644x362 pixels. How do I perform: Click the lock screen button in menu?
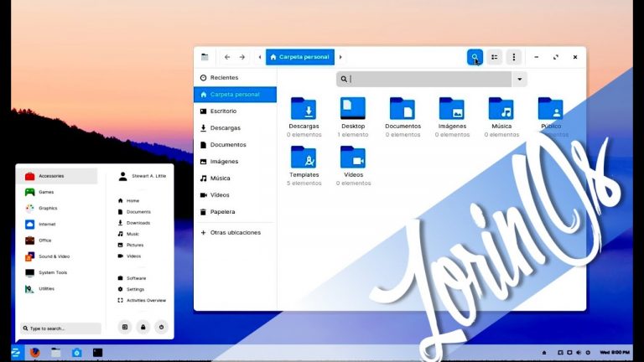pyautogui.click(x=143, y=327)
